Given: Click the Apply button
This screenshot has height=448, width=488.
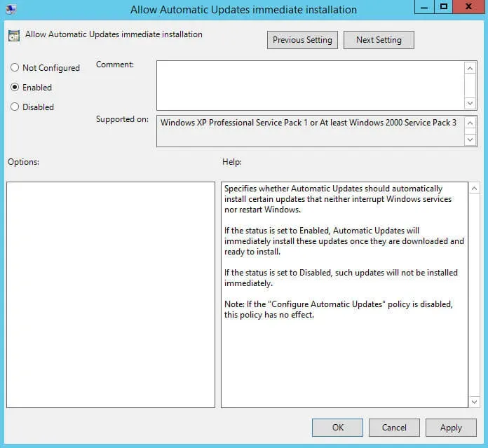Looking at the screenshot, I should (451, 428).
